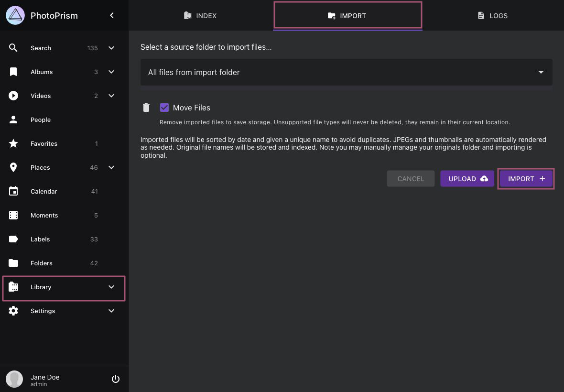Click the Jane Doe profile avatar
The width and height of the screenshot is (564, 392).
tap(14, 379)
